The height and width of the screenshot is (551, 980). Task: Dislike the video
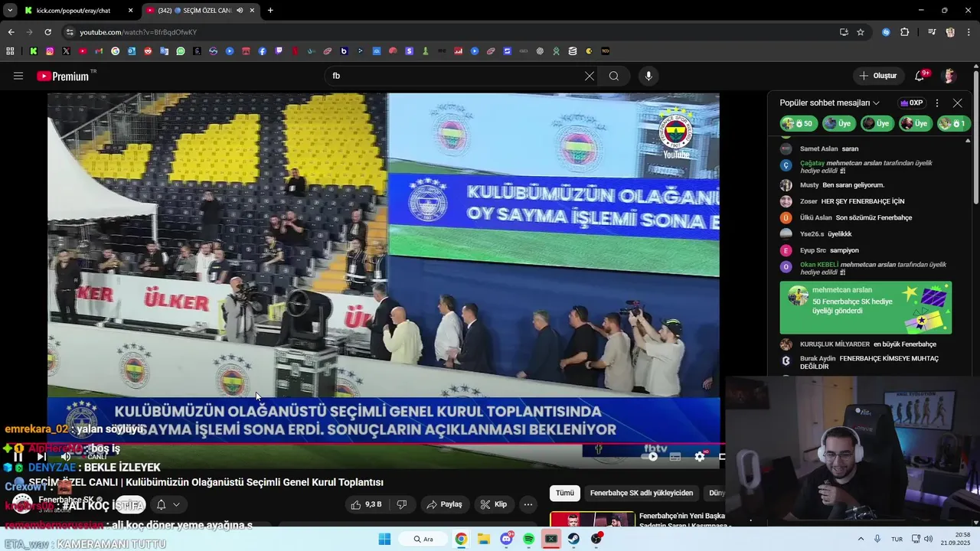(401, 504)
